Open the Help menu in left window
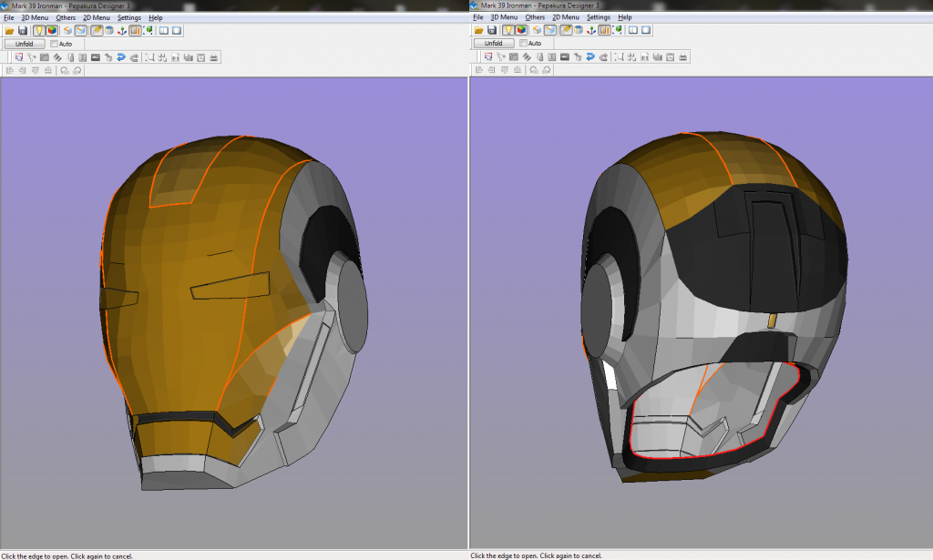This screenshot has width=933, height=560. pyautogui.click(x=155, y=18)
